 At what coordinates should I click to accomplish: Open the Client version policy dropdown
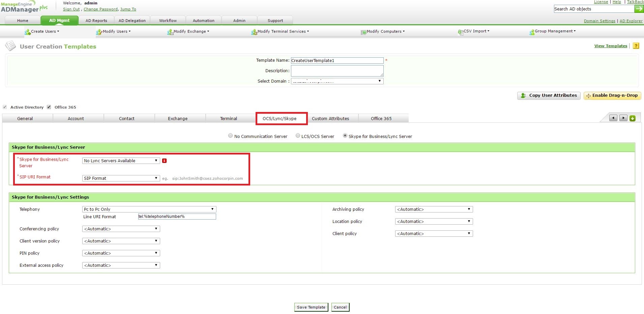tap(121, 241)
